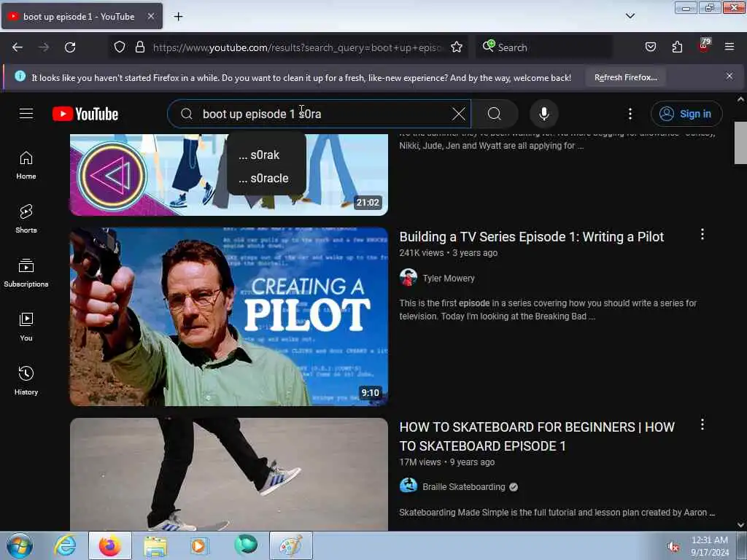Image resolution: width=747 pixels, height=560 pixels.
Task: Go to the YouTube logo home link
Action: 85,114
